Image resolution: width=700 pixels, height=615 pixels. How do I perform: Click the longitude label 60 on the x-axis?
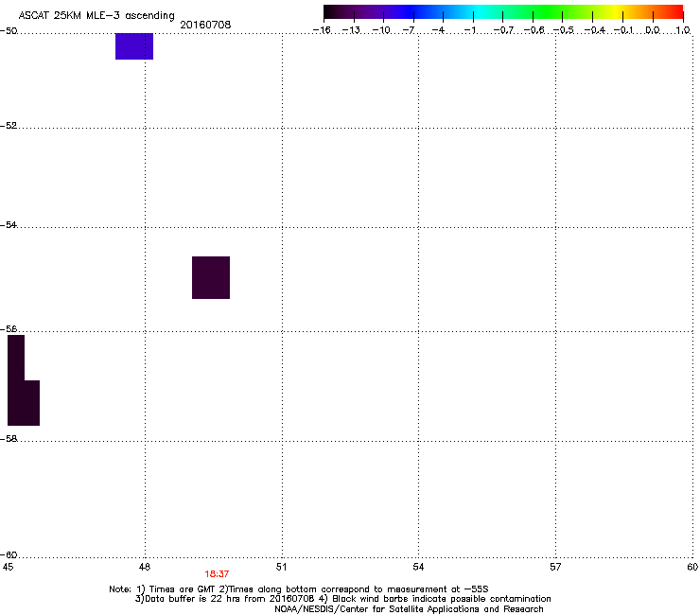pos(692,567)
